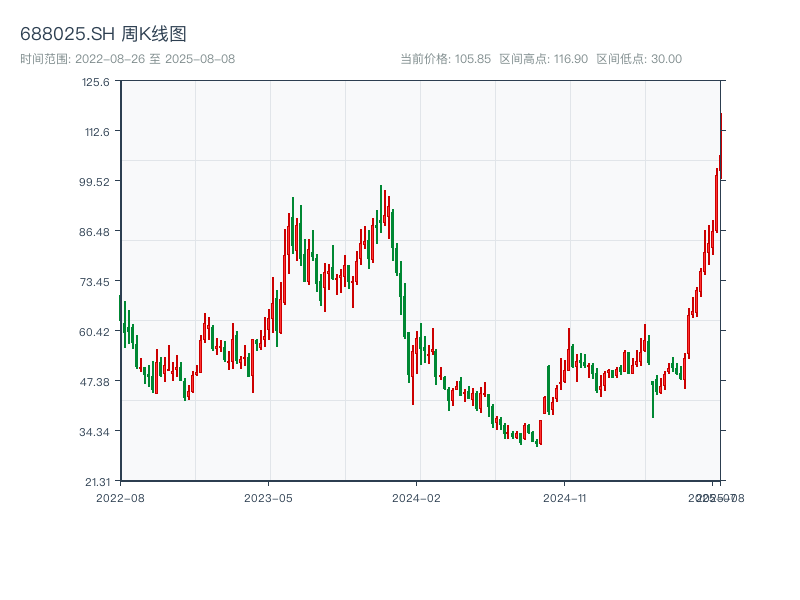Click the tallest final red candlestick near 116.90
This screenshot has width=800, height=600.
pyautogui.click(x=721, y=146)
